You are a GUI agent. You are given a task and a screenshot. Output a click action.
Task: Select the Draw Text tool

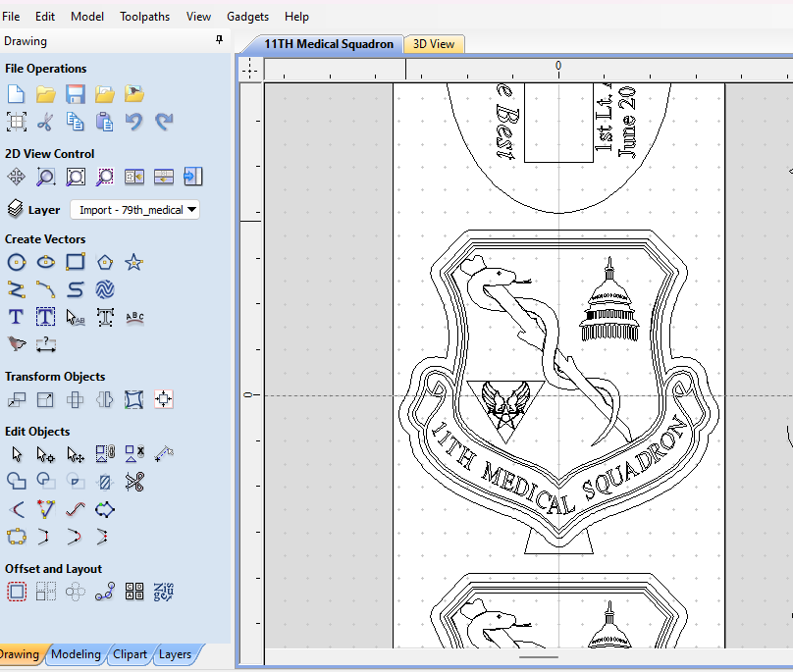click(x=16, y=317)
